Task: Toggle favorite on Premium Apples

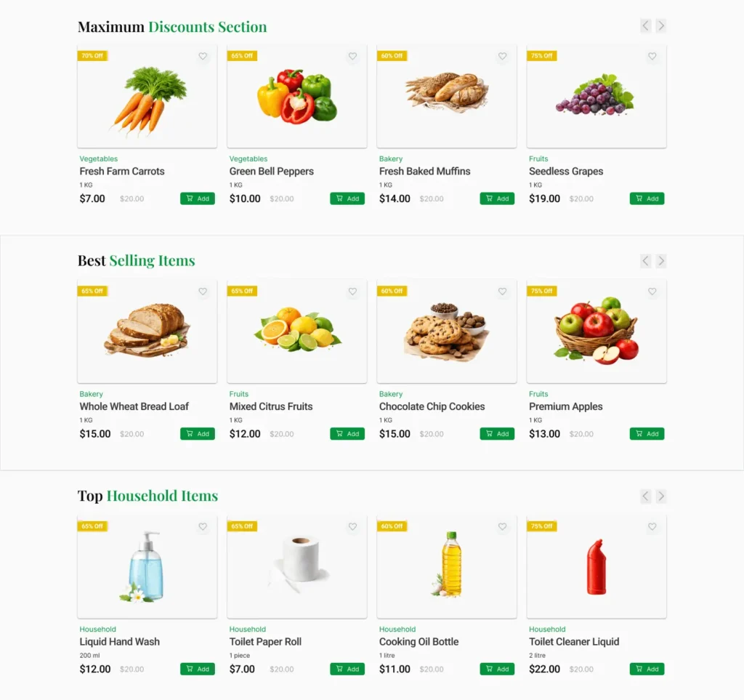Action: coord(652,291)
